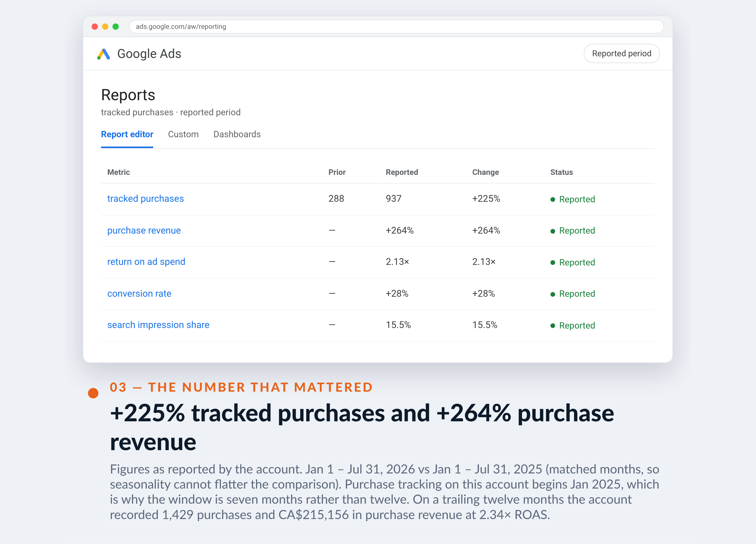756x544 pixels.
Task: Click the yellow minimize window dot
Action: pyautogui.click(x=105, y=27)
